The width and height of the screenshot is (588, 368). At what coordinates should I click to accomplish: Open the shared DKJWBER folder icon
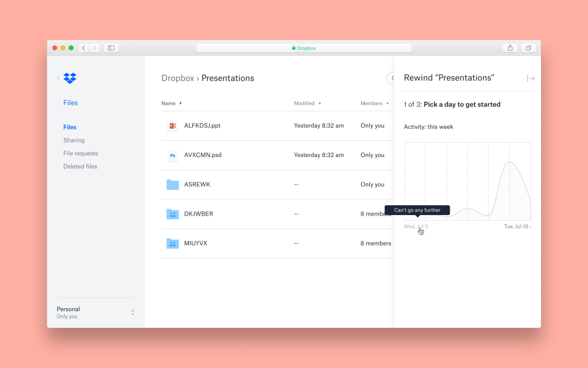point(172,214)
